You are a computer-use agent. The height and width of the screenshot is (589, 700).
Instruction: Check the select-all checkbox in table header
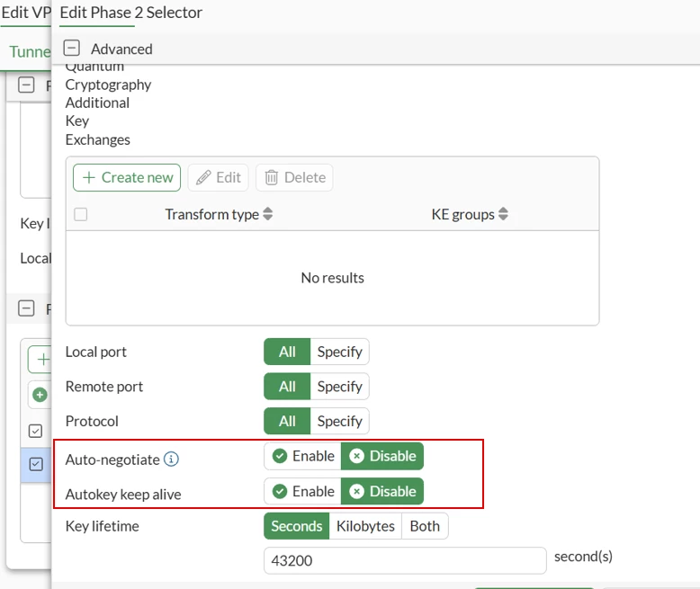coord(81,214)
